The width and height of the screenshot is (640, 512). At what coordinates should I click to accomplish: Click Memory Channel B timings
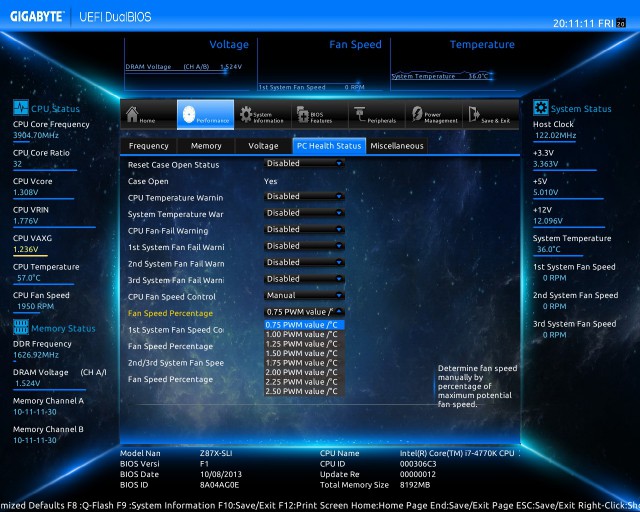tap(35, 441)
